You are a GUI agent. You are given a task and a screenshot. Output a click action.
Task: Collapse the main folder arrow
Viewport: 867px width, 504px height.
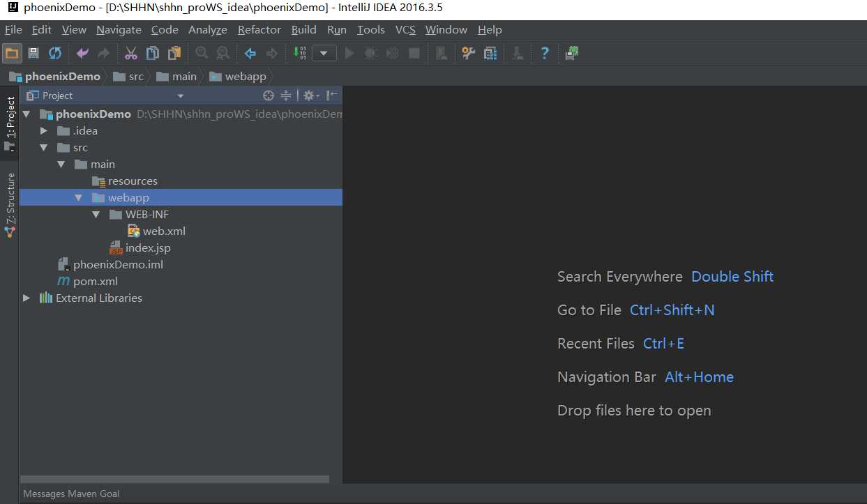tap(61, 164)
